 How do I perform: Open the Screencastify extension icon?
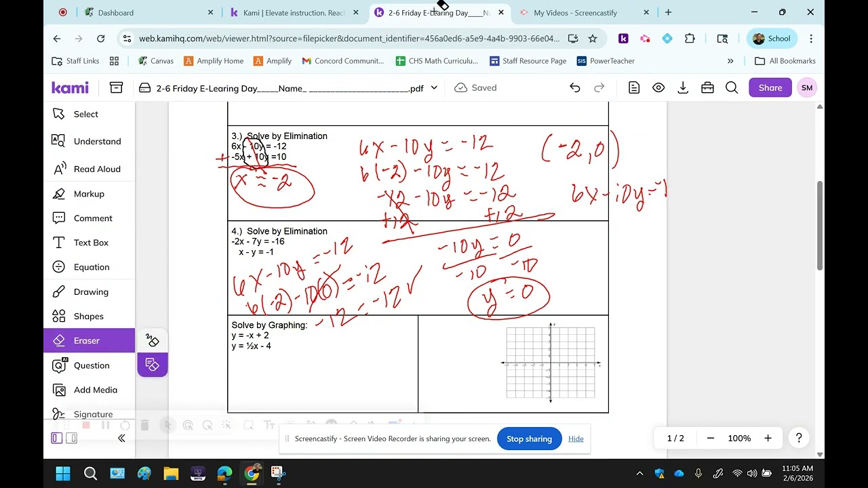tap(645, 39)
